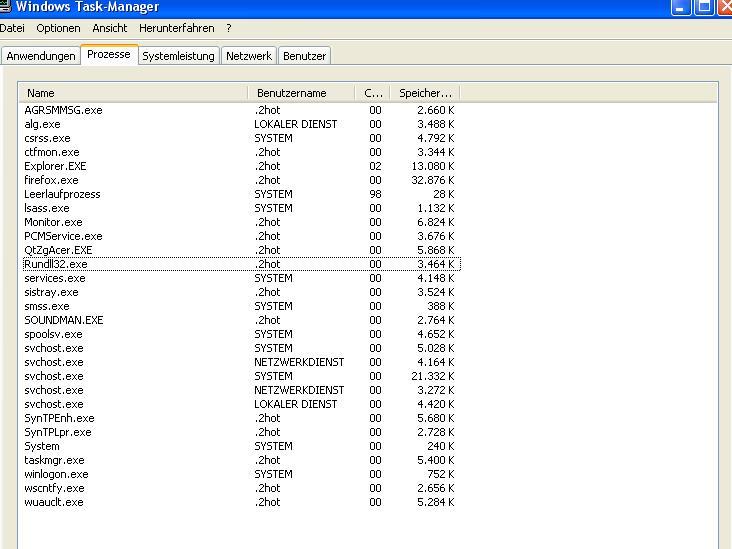The height and width of the screenshot is (549, 732).
Task: Select the wuauclt.exe process
Action: (x=242, y=502)
